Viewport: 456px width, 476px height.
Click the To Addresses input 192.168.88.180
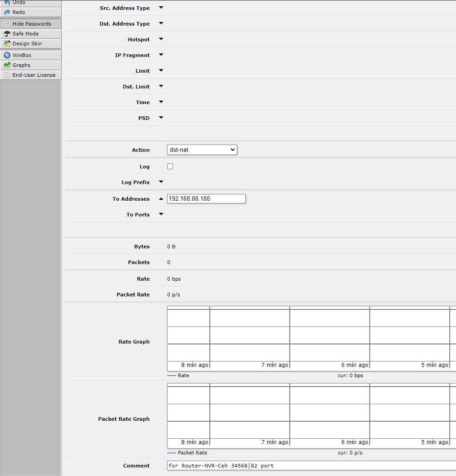click(x=206, y=198)
